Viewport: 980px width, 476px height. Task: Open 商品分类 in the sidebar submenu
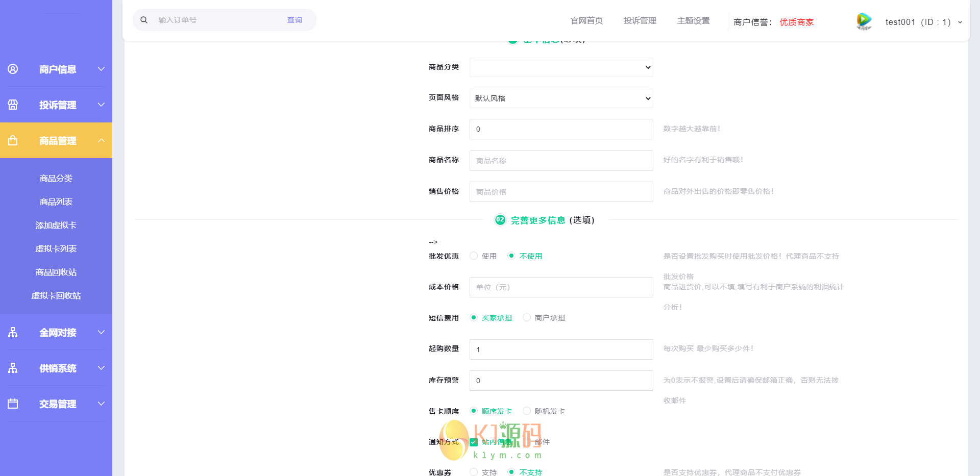[x=56, y=178]
